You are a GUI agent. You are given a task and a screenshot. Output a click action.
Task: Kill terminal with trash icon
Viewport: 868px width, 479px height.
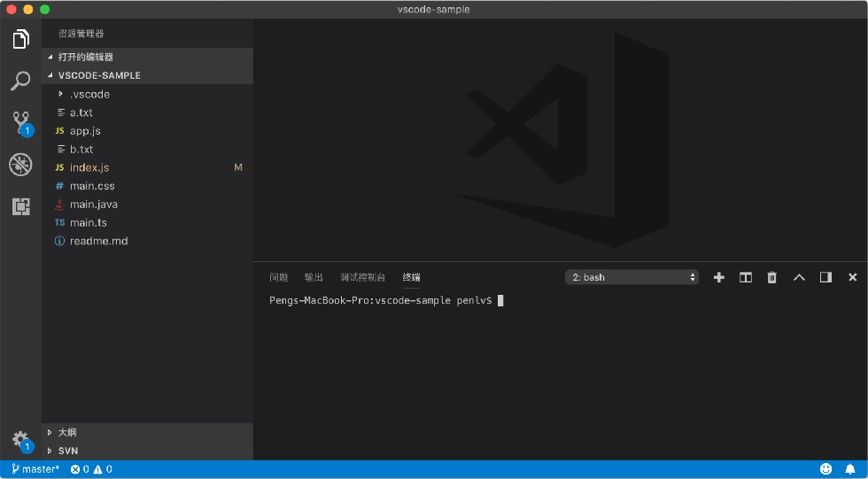pyautogui.click(x=771, y=277)
